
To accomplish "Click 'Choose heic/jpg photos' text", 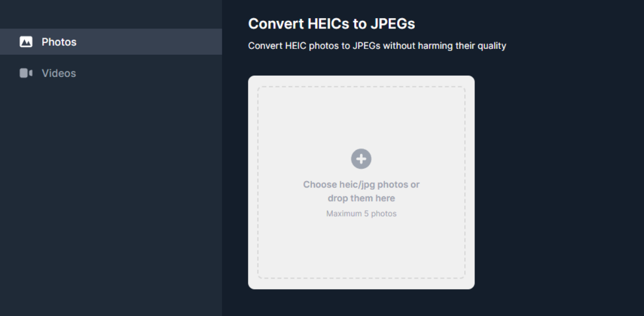I will point(361,184).
